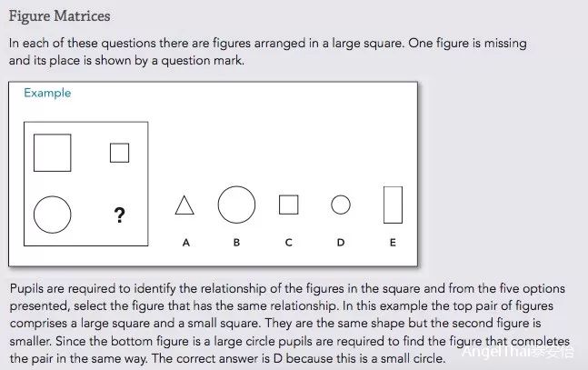Click the letter B label
The image size is (588, 370).
pos(236,243)
